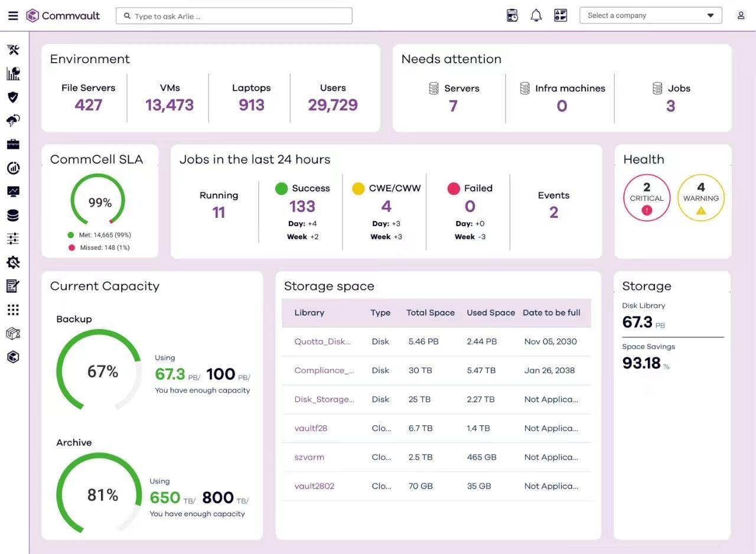Image resolution: width=756 pixels, height=554 pixels.
Task: Click the Failed jobs count
Action: [x=470, y=206]
